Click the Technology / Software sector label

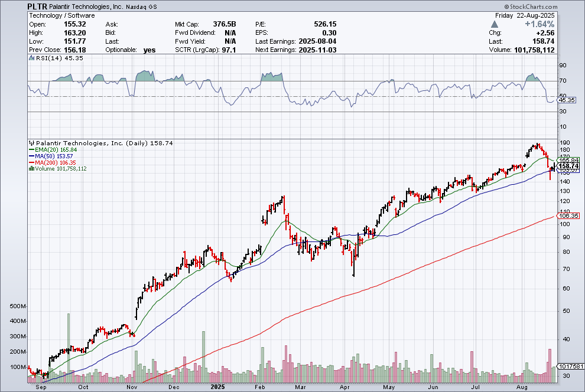pos(62,15)
